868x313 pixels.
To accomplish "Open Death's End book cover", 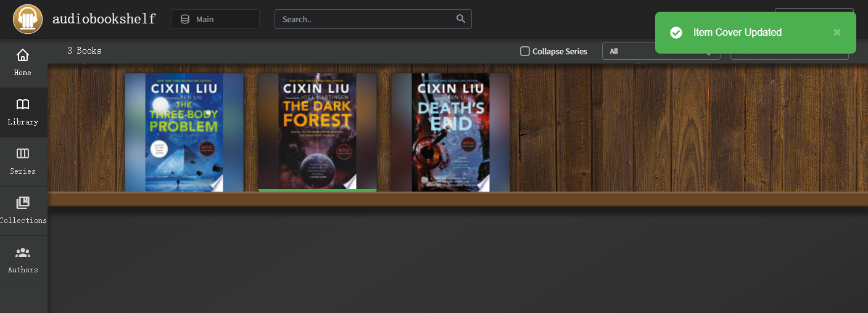I will coord(450,132).
